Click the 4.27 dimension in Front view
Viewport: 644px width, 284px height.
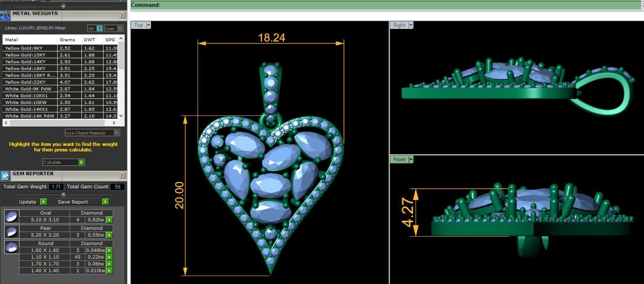[x=407, y=212]
